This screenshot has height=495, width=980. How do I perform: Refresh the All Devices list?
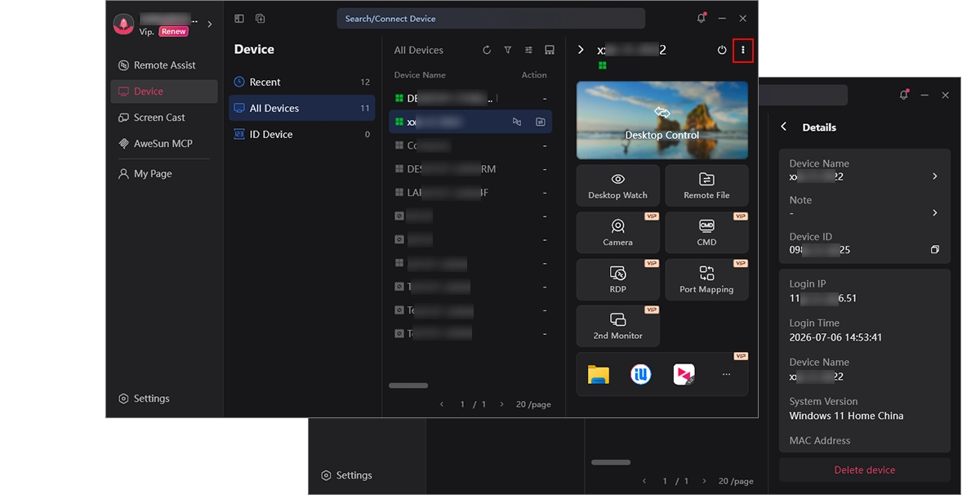click(487, 50)
